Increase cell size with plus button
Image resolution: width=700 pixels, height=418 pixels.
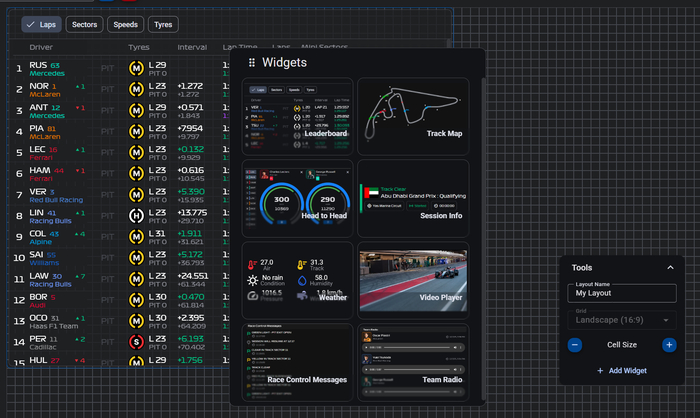pos(669,345)
